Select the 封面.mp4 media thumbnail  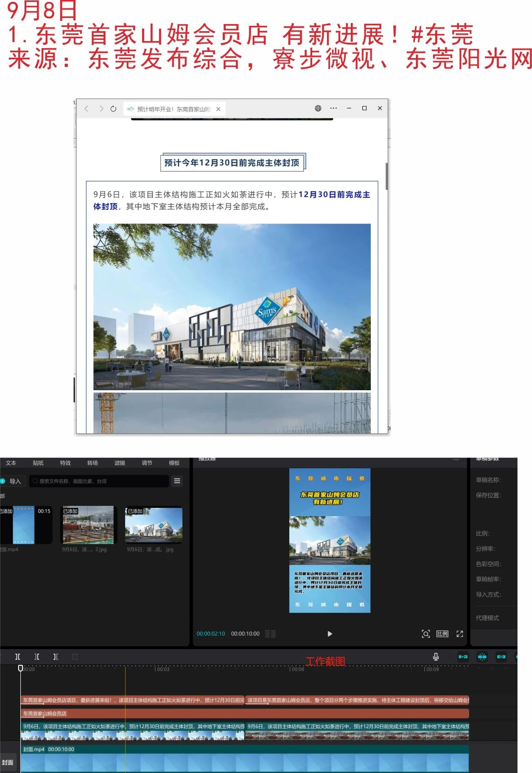click(26, 525)
